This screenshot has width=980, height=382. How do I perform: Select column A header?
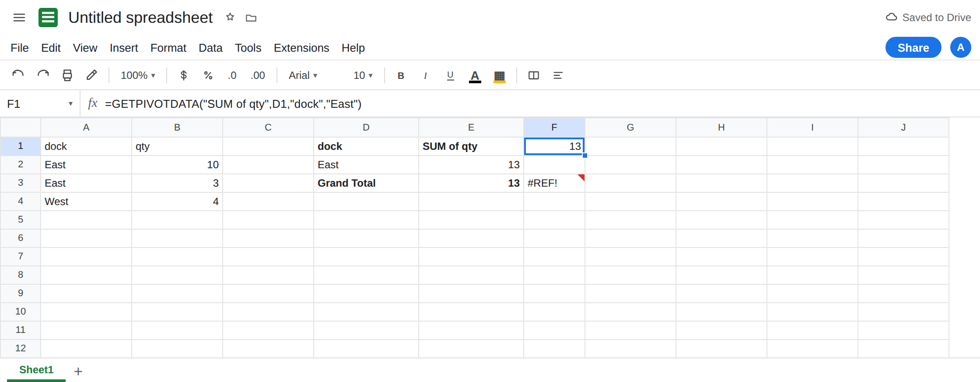(86, 127)
